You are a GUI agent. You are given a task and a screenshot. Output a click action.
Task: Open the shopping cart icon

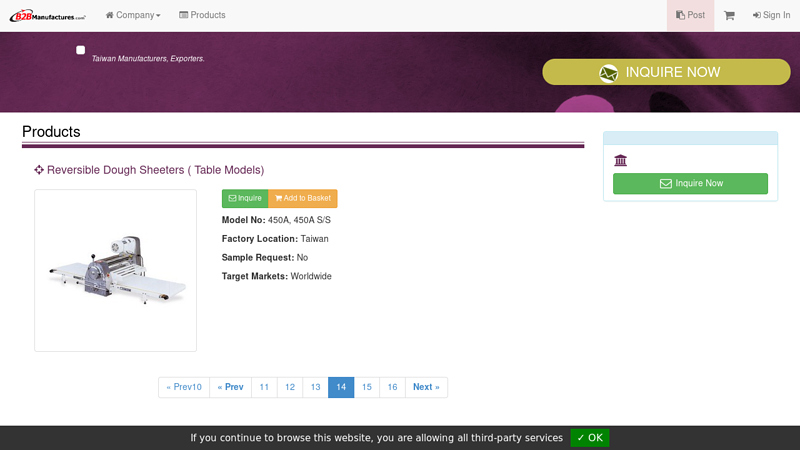point(729,15)
